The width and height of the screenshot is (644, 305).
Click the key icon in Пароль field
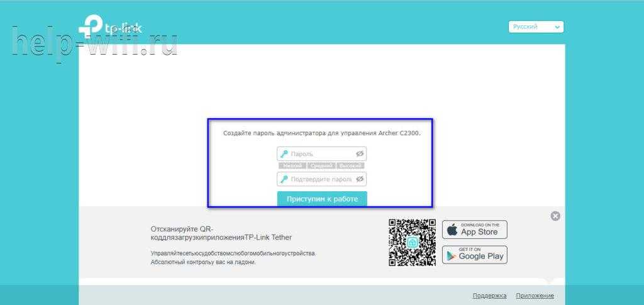[284, 154]
